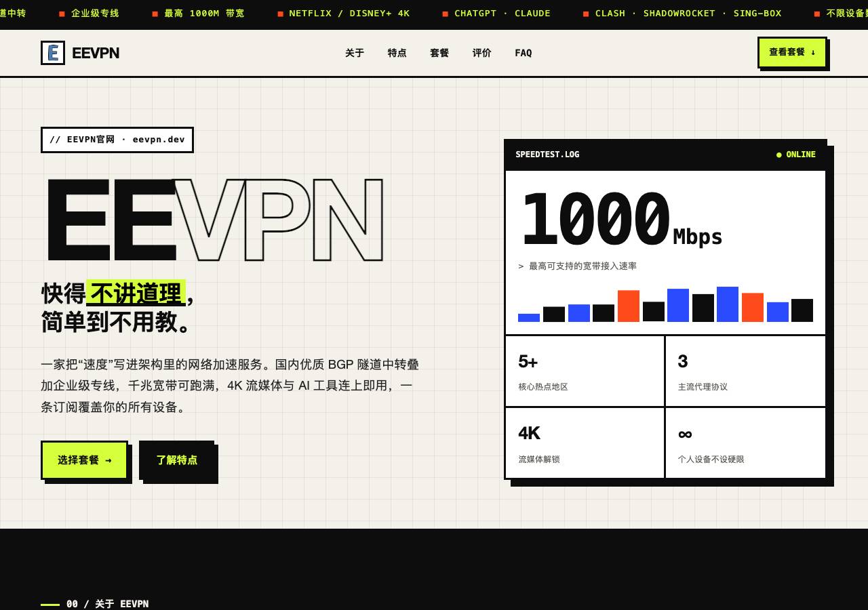Click NETFLIX / DISNEY+ 4K ticker item
The height and width of the screenshot is (610, 868).
point(349,14)
